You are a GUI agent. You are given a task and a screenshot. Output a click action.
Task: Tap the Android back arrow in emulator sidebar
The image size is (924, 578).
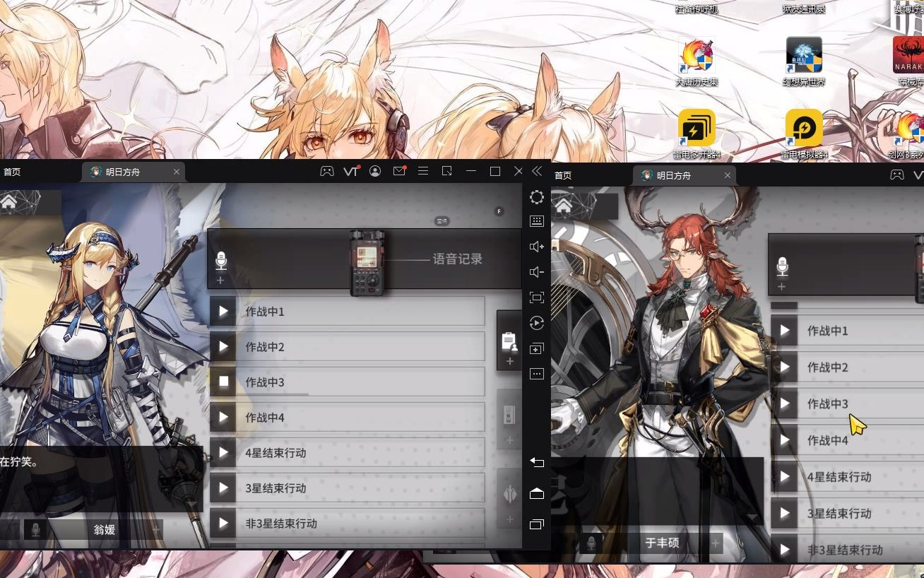pos(537,462)
